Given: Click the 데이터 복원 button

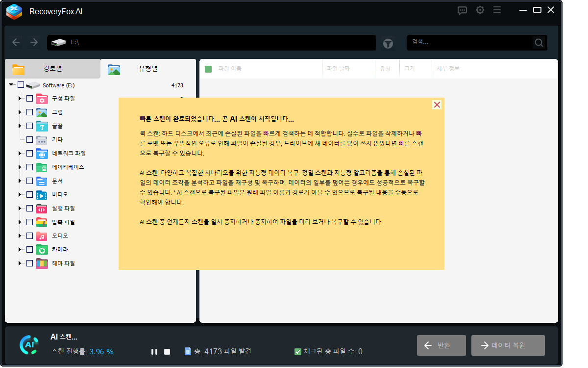Looking at the screenshot, I should tap(508, 345).
